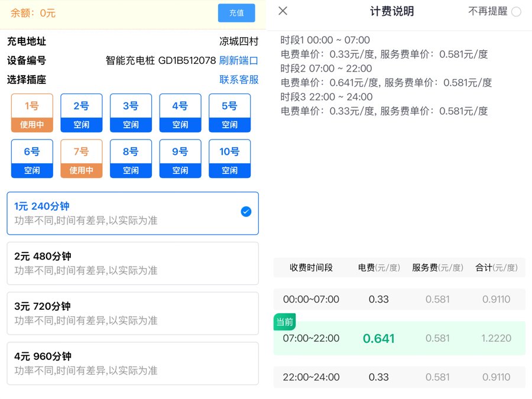
Task: Close the 计费说明 panel with X
Action: click(x=283, y=11)
